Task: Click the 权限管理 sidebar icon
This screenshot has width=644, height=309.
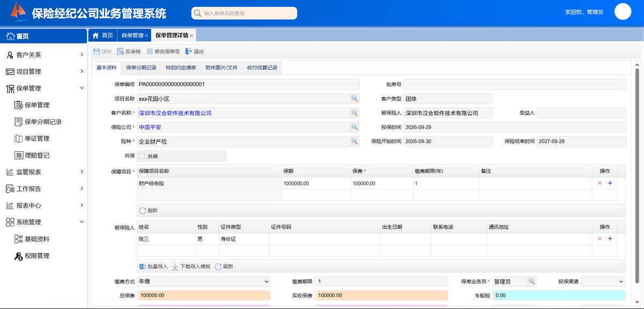Action: (x=18, y=256)
